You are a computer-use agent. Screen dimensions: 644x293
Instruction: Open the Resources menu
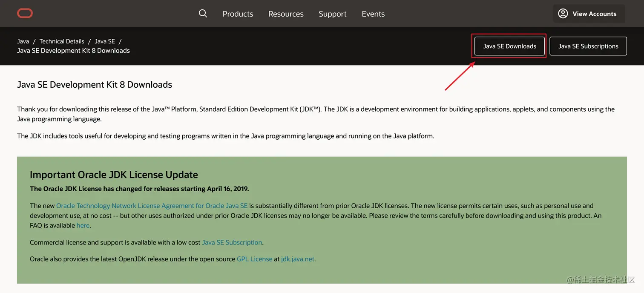tap(286, 14)
